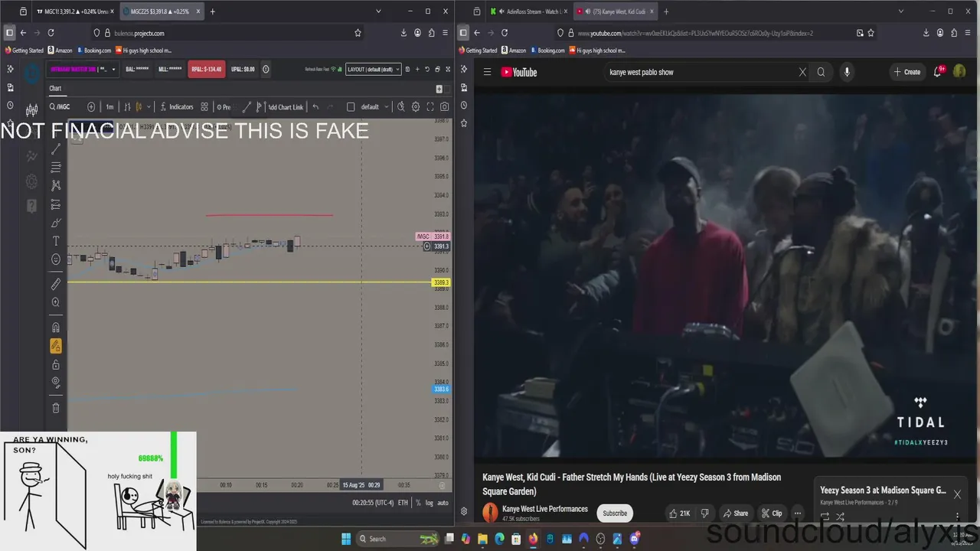This screenshot has width=980, height=551.
Task: Toggle playlist shuffle icon
Action: click(840, 517)
